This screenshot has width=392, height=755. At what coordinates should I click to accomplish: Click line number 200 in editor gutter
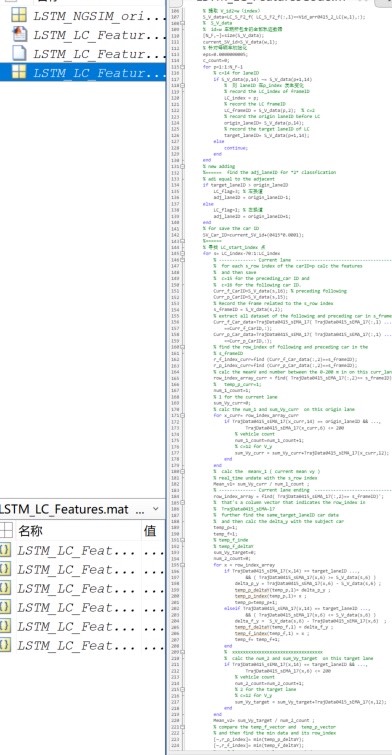point(175,596)
